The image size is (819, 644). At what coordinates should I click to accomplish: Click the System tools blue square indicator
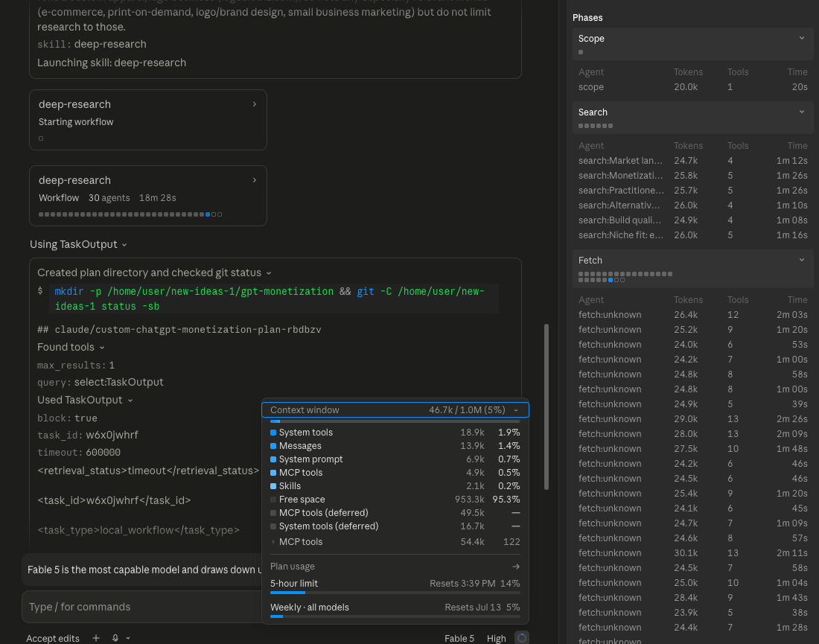(273, 433)
